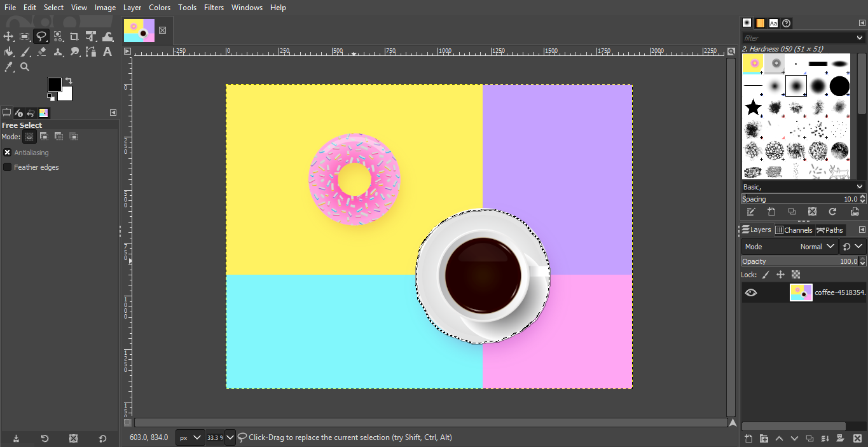Create a new layer
The height and width of the screenshot is (447, 868).
[x=748, y=438]
